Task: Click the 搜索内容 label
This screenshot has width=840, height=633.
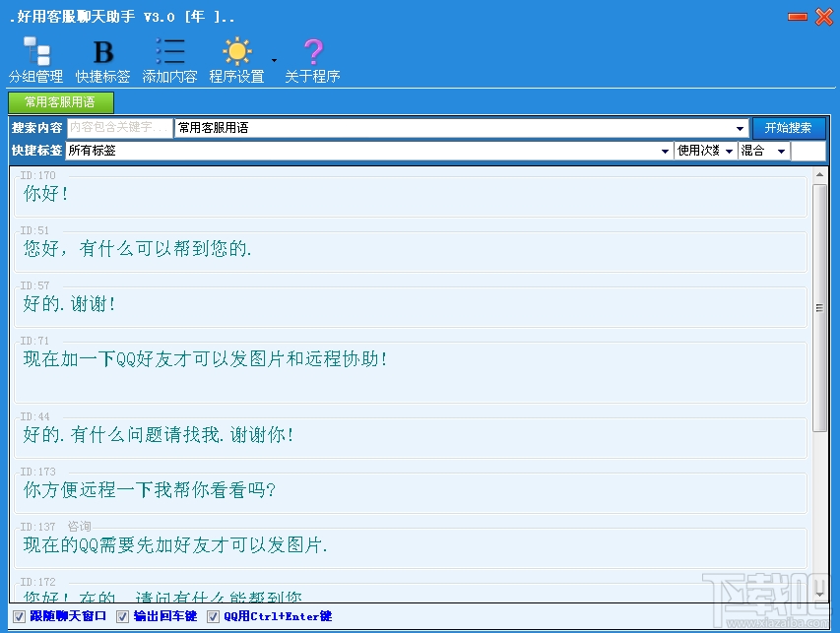Action: pos(37,128)
